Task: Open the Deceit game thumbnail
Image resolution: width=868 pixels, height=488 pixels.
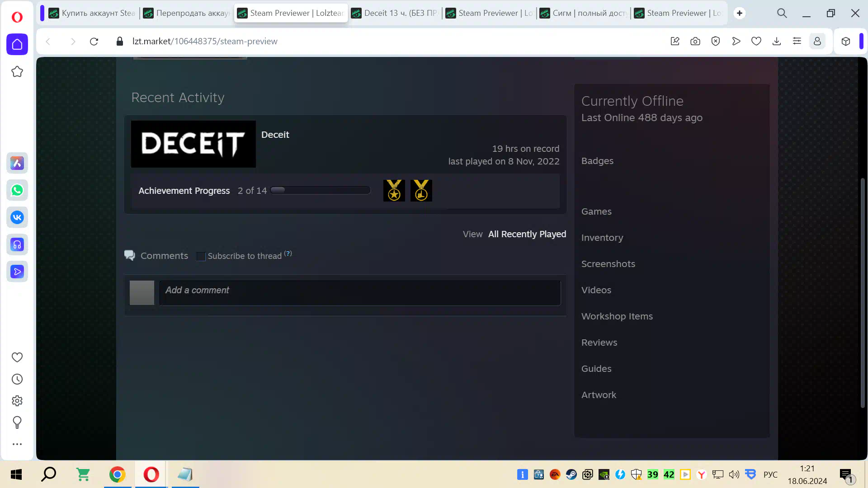Action: tap(193, 144)
